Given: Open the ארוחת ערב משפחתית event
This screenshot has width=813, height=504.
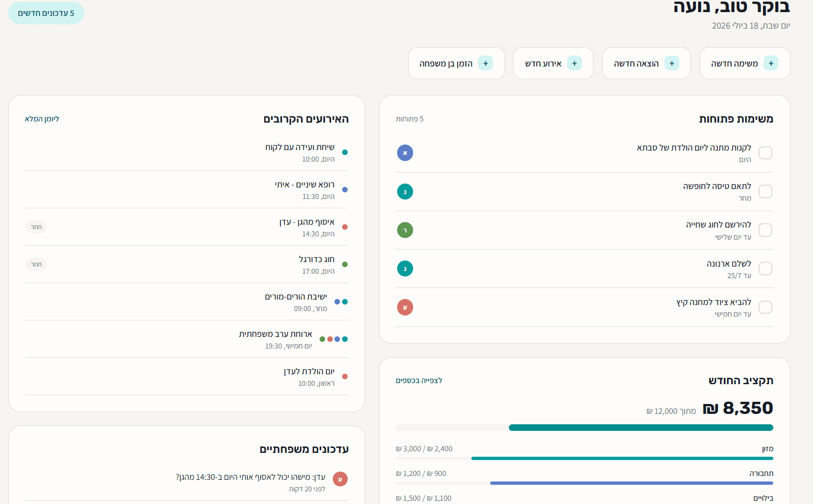Looking at the screenshot, I should point(276,334).
